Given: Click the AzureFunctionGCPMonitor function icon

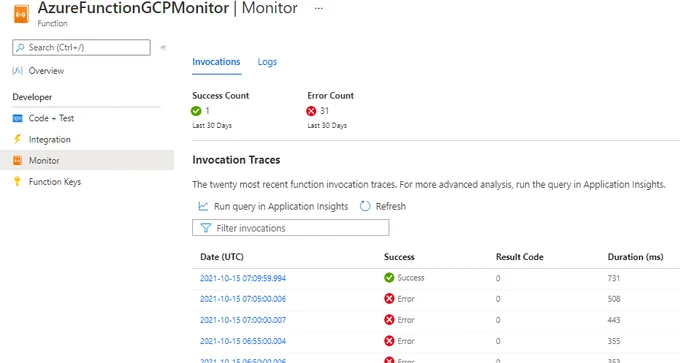Looking at the screenshot, I should point(21,14).
